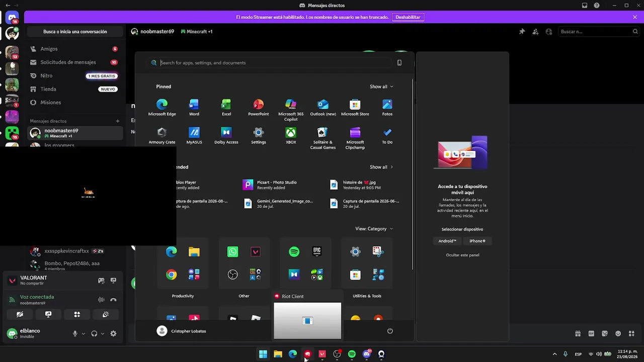Show hidden icons in system tray
The width and height of the screenshot is (644, 362).
554,354
